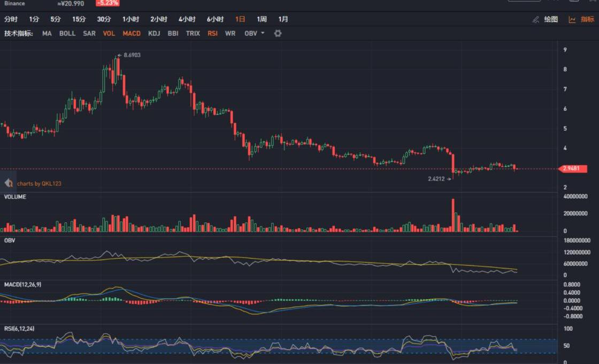Toggle the MACD indicator off
The height and width of the screenshot is (364, 599).
tap(132, 33)
